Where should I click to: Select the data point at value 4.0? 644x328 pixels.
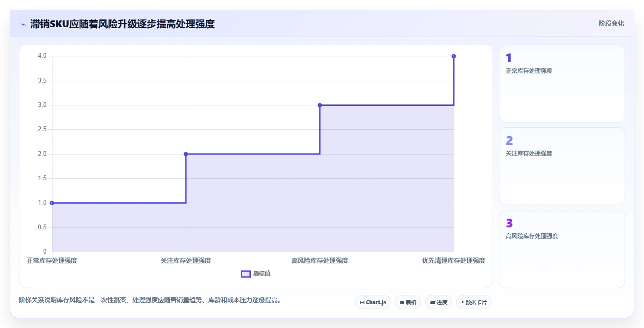tap(454, 56)
